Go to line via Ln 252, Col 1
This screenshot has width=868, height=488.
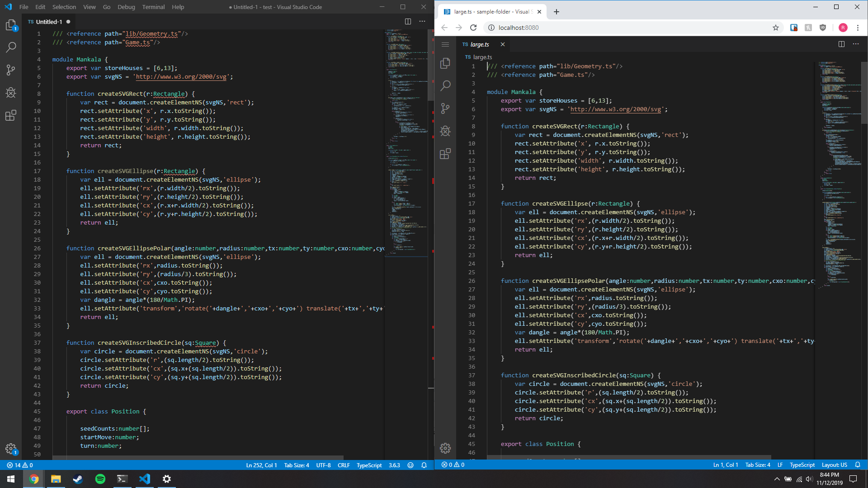click(x=261, y=465)
